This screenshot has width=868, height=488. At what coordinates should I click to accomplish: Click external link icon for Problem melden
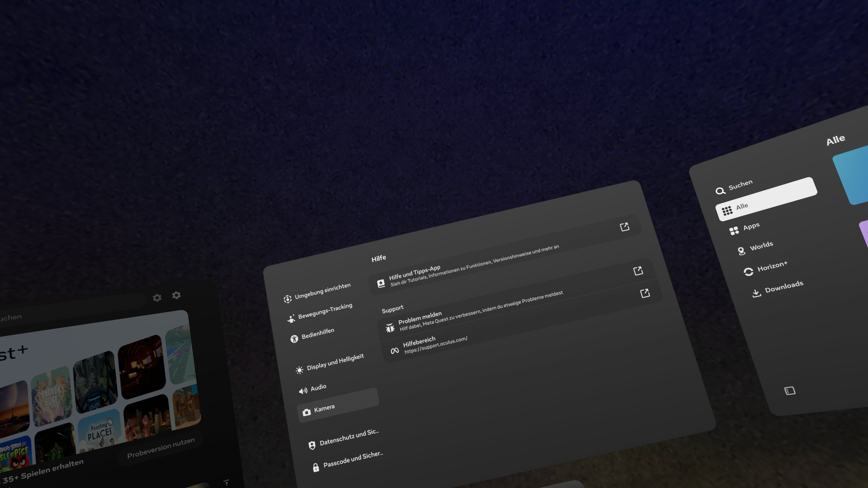coord(638,271)
